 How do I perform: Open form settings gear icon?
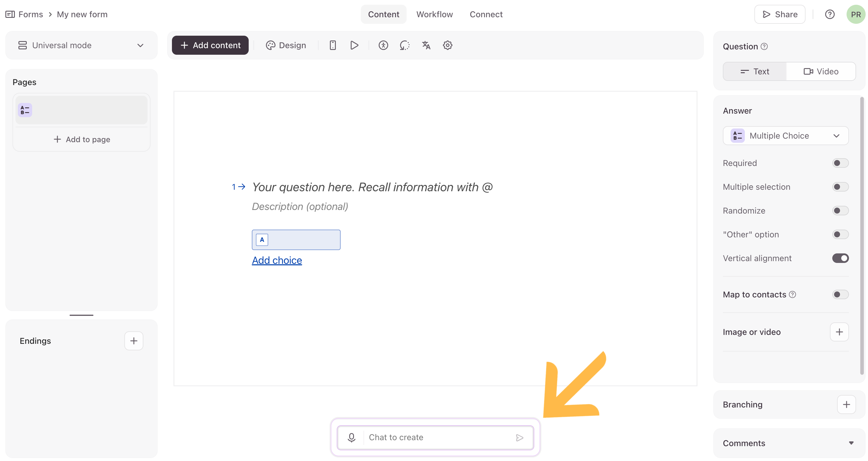pos(447,45)
